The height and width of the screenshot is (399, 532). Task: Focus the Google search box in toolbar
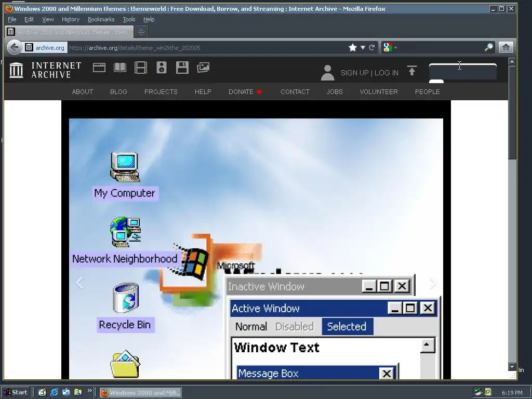tap(440, 47)
